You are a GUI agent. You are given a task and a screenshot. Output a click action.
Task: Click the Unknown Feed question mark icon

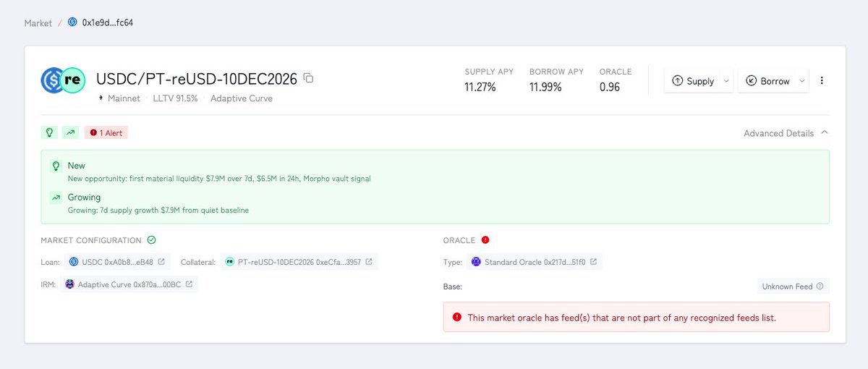click(x=820, y=287)
